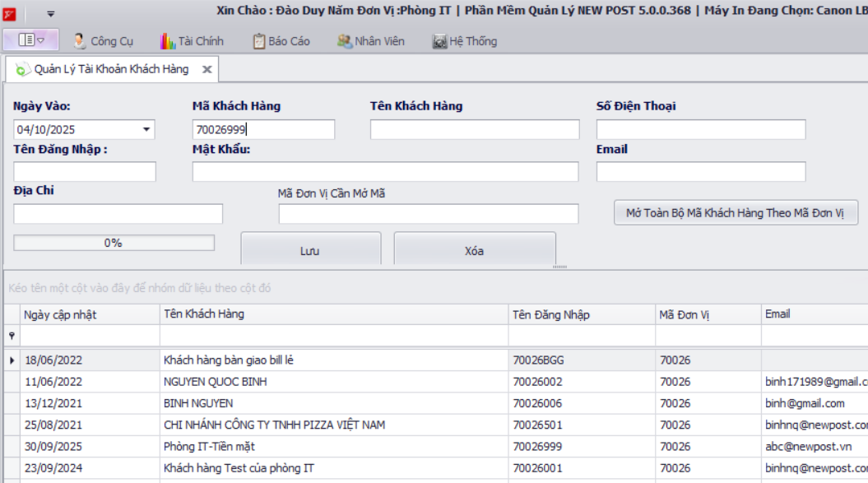The height and width of the screenshot is (483, 868).
Task: Click the Mã Đơn Vị Cần Mở Mã field
Action: tap(429, 214)
